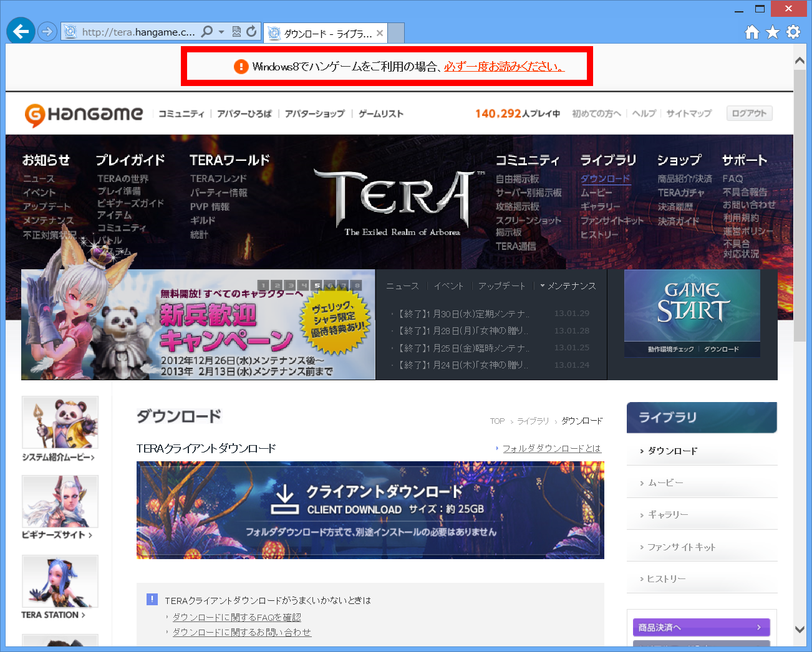The width and height of the screenshot is (812, 652).
Task: Select the メンテナンス tab in the news panel
Action: pyautogui.click(x=571, y=286)
